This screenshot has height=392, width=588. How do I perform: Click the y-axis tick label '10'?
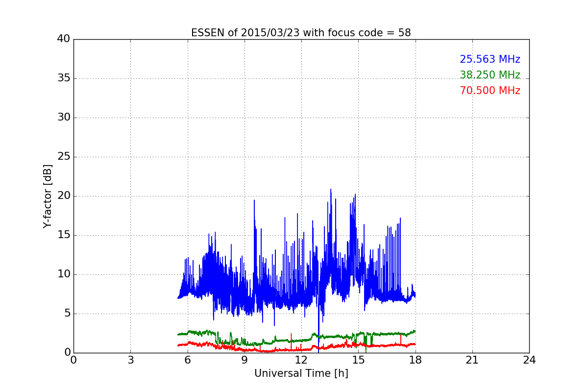click(x=64, y=274)
